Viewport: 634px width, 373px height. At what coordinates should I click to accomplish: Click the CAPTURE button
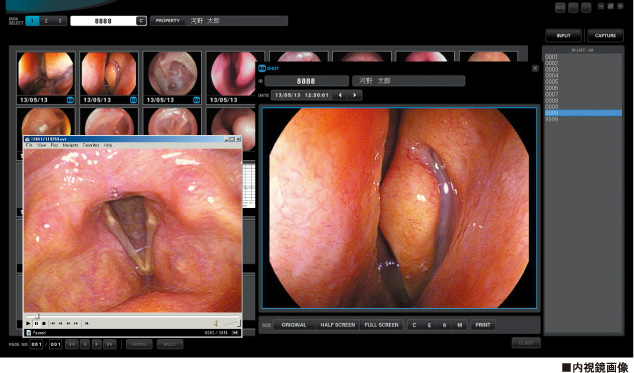tap(605, 36)
